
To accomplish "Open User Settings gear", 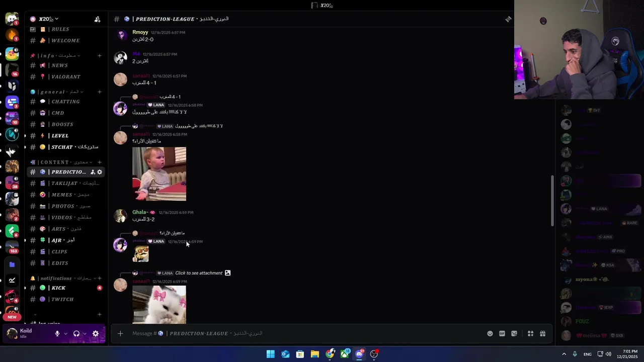I will coord(96,333).
